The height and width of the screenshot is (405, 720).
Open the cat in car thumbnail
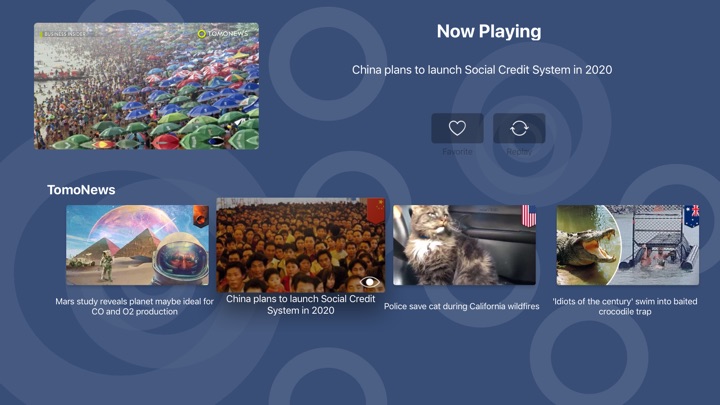click(464, 245)
